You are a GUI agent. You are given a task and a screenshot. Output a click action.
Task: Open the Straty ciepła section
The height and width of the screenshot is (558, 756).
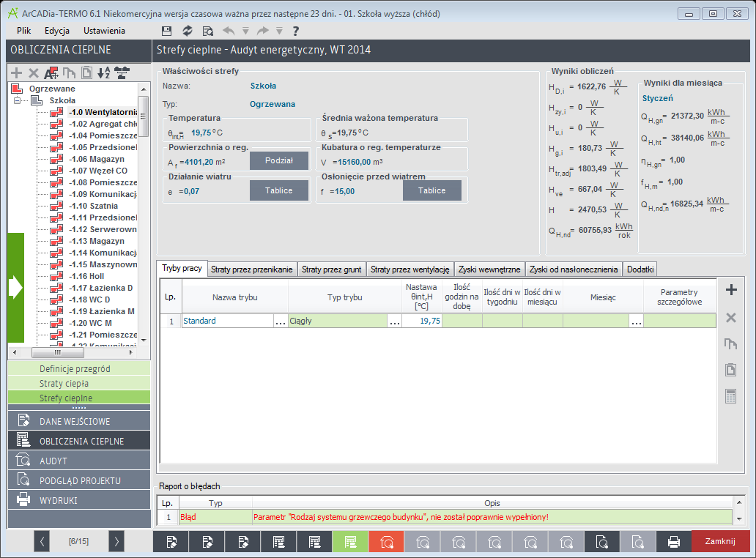click(x=79, y=383)
